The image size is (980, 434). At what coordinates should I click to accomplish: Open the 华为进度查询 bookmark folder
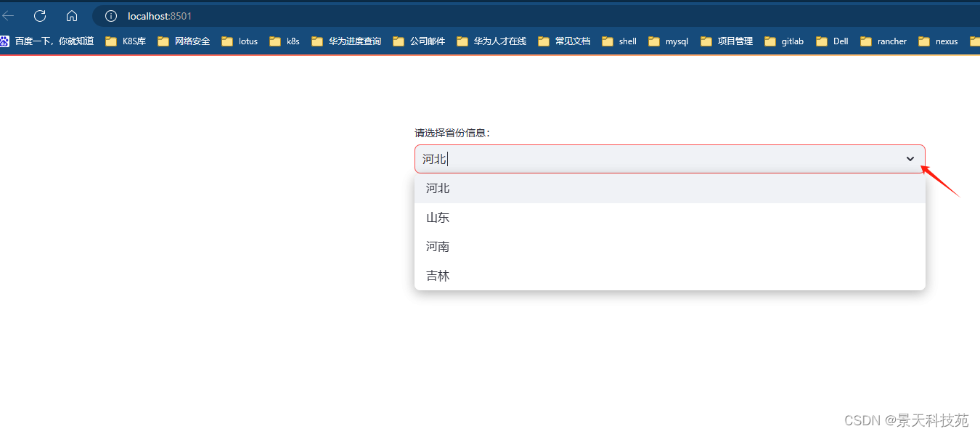click(346, 41)
